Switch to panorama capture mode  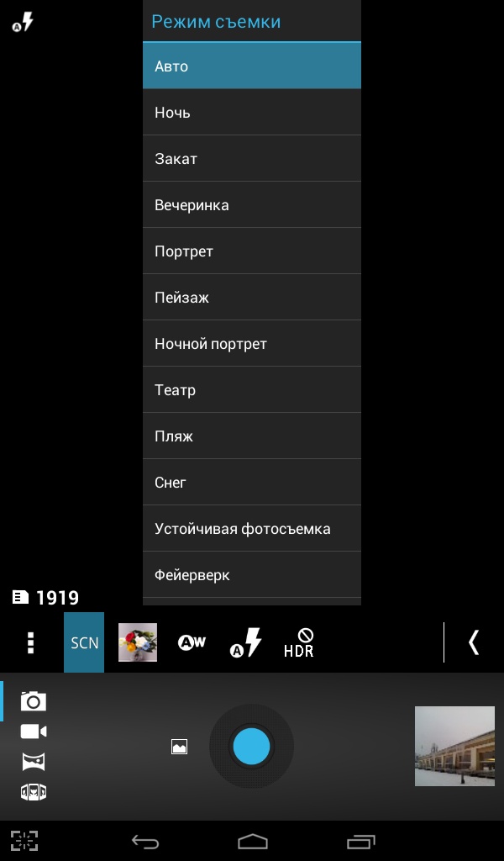(34, 762)
